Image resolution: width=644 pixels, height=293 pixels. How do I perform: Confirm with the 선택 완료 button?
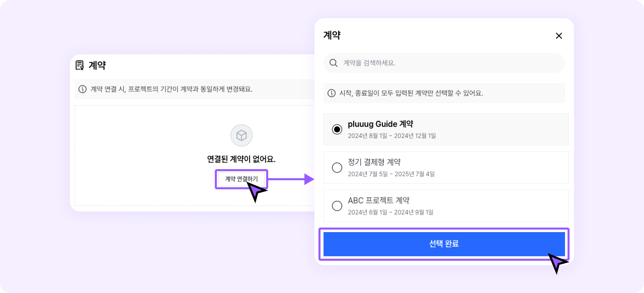444,244
